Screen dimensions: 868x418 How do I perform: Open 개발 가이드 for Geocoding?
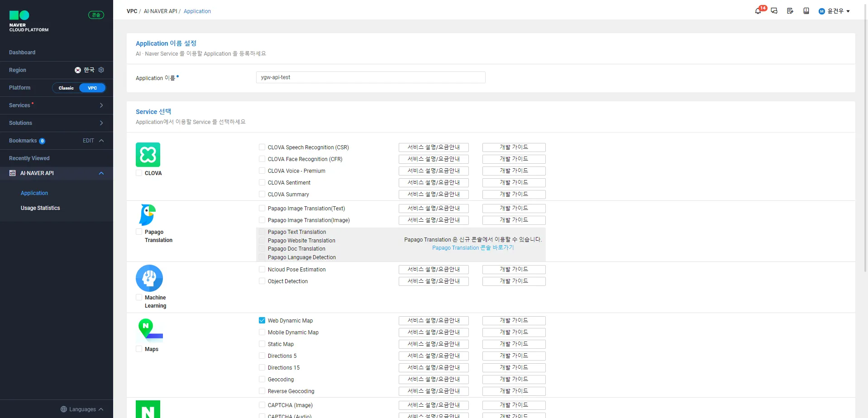[514, 380]
